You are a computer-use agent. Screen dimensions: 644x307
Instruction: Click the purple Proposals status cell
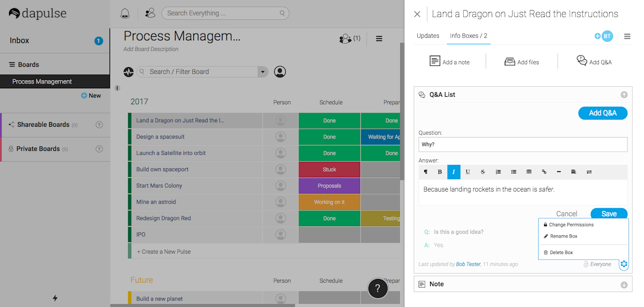pyautogui.click(x=329, y=186)
